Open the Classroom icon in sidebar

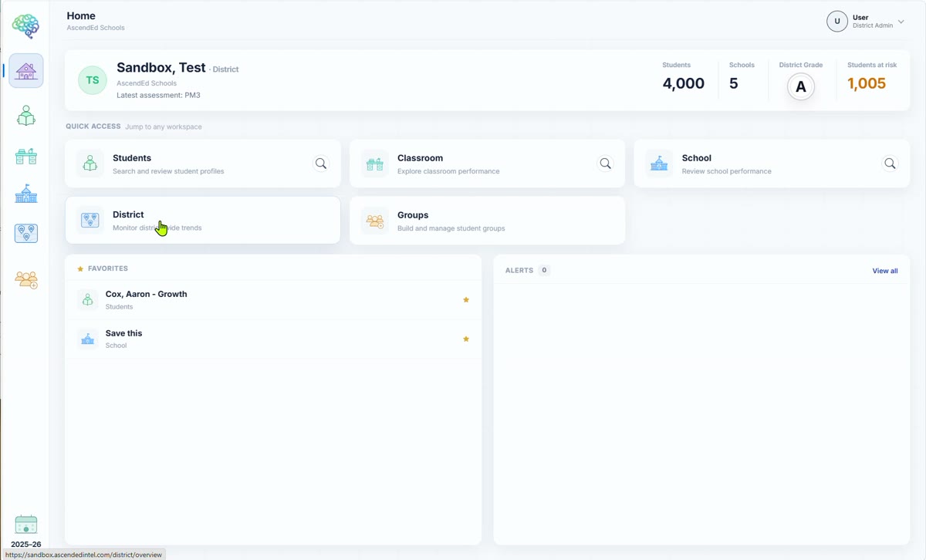pos(26,156)
